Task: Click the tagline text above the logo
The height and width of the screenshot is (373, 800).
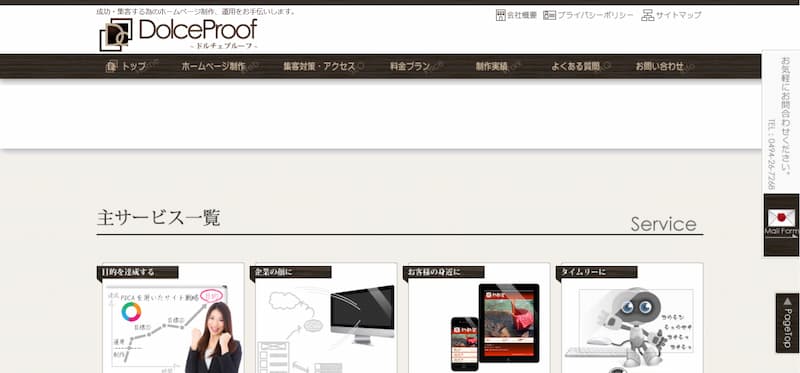Action: point(196,11)
